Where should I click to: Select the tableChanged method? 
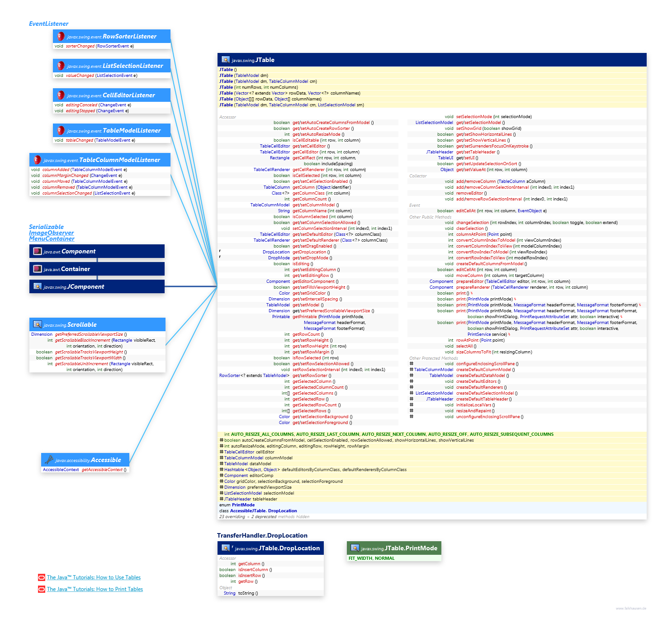[x=80, y=140]
